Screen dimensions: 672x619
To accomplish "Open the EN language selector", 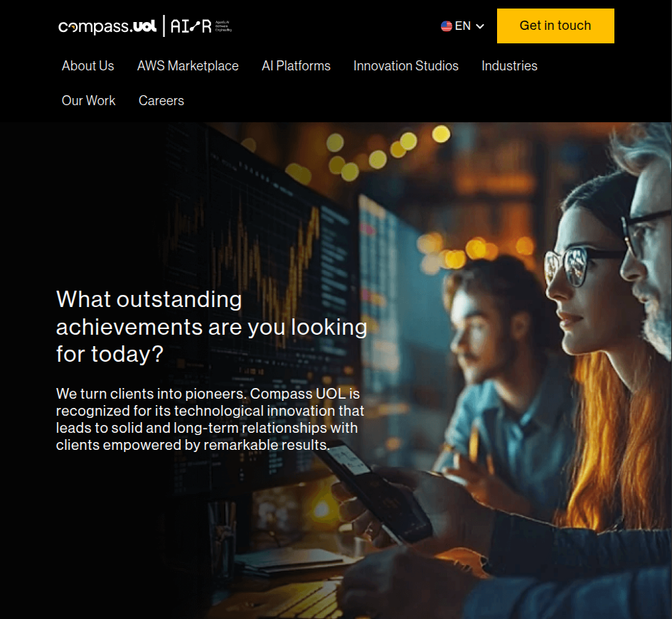I will click(x=462, y=26).
